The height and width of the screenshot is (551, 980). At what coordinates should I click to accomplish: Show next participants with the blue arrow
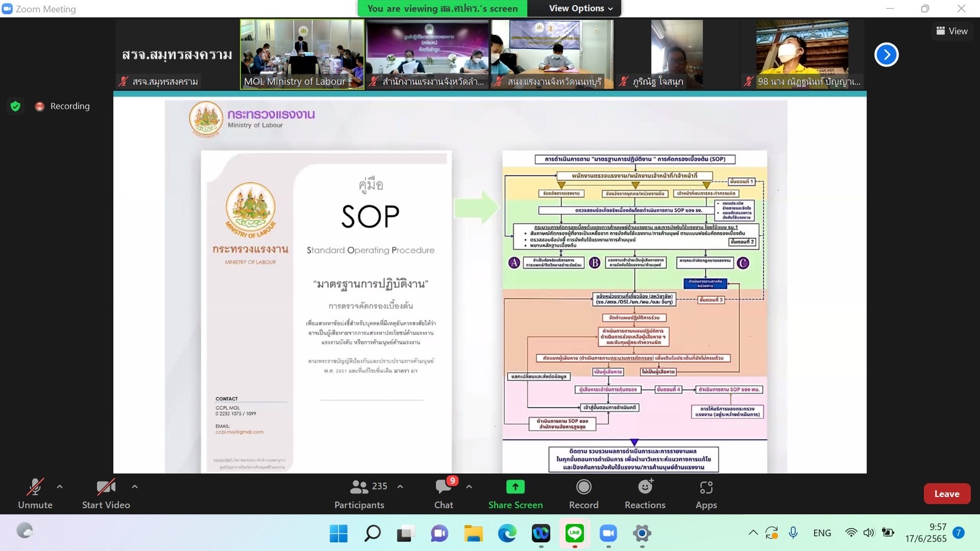886,55
